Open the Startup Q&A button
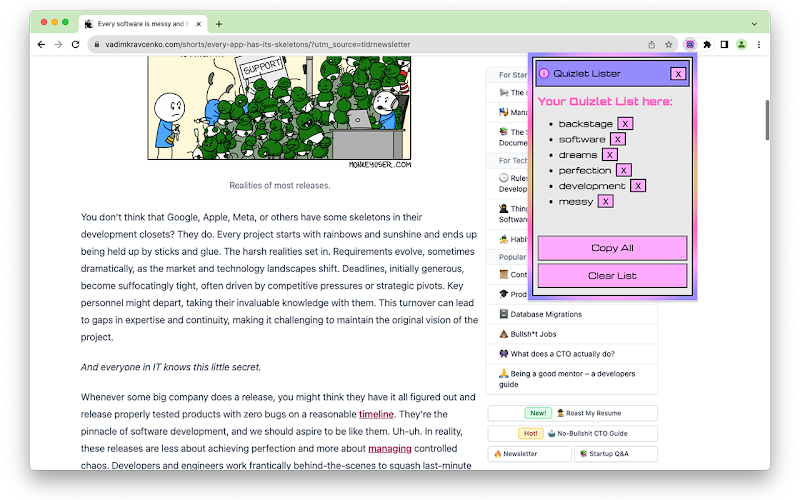 pos(616,454)
